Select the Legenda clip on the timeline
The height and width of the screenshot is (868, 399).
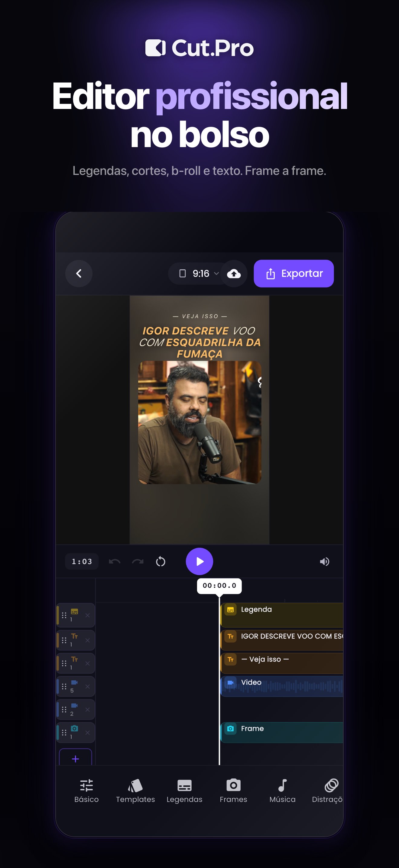[x=282, y=615]
